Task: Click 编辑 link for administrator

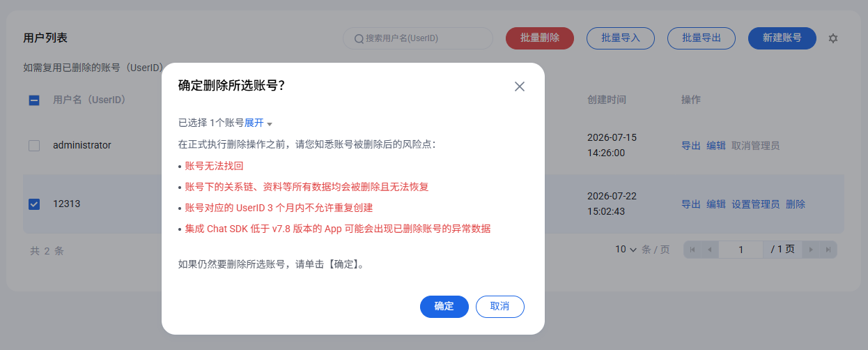Action: point(716,146)
